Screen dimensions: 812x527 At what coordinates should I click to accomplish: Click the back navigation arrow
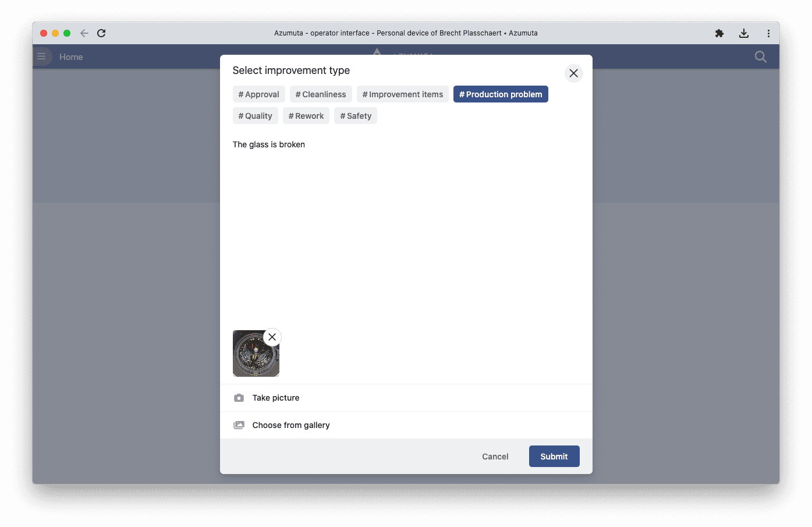[x=84, y=33]
